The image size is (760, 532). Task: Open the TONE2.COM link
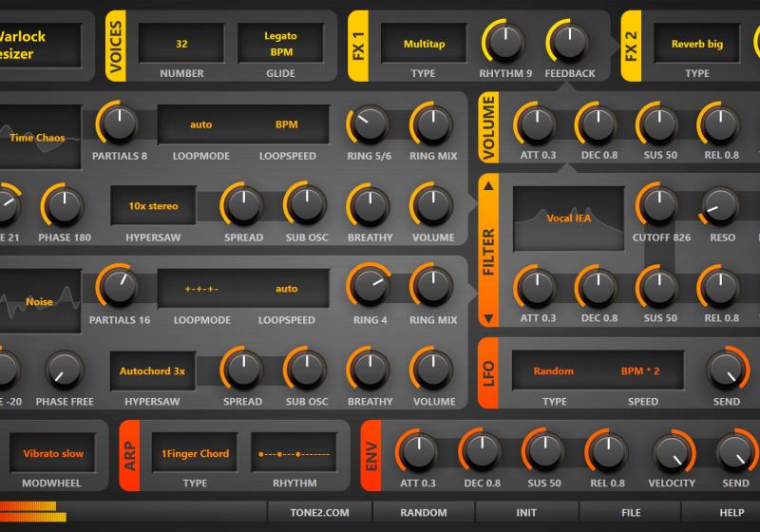pos(319,513)
